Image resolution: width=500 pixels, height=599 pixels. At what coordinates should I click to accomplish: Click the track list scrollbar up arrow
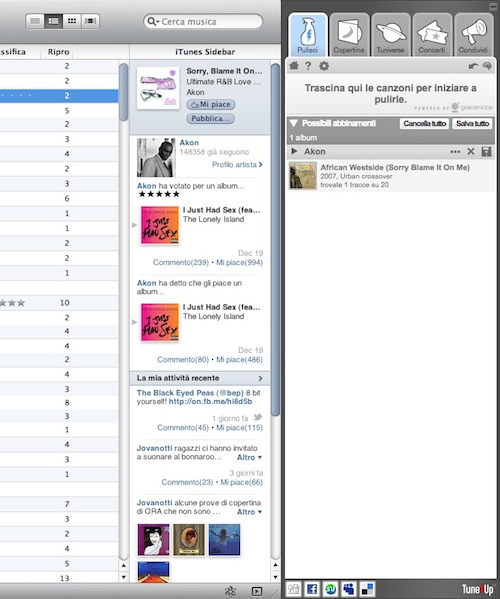click(124, 565)
